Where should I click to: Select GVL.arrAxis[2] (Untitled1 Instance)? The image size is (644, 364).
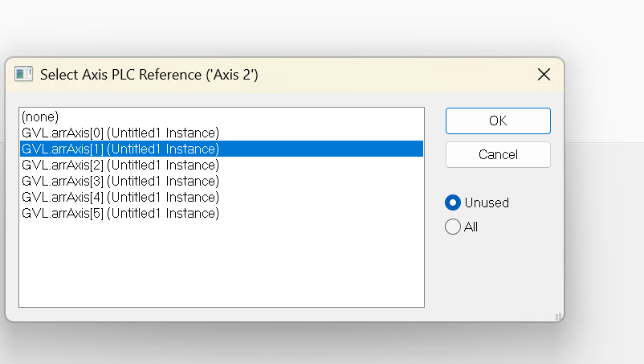point(120,165)
